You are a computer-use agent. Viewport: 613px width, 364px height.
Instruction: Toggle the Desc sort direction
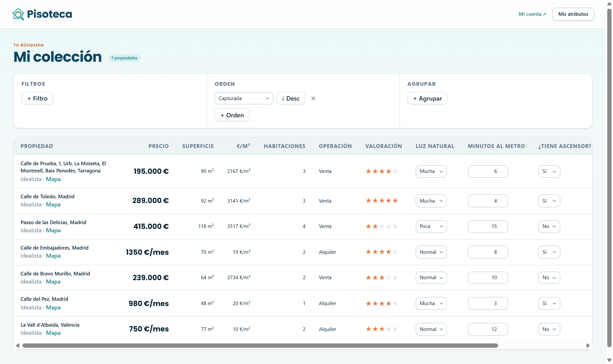[x=290, y=98]
